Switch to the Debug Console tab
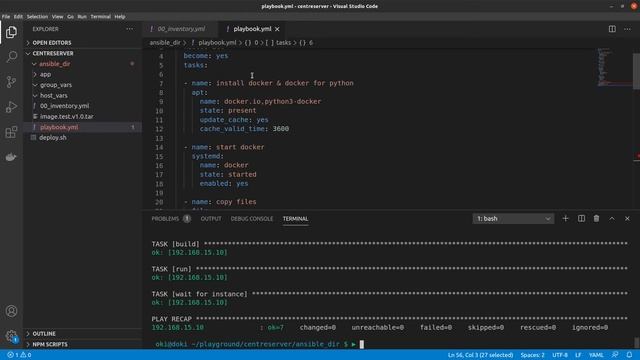This screenshot has height=360, width=640. click(x=252, y=219)
